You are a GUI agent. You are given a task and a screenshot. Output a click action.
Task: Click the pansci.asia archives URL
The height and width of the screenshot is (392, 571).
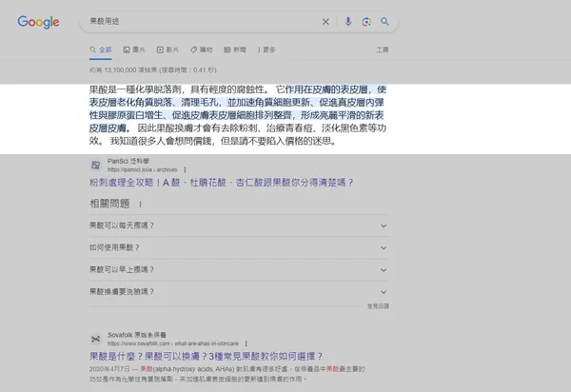(143, 170)
